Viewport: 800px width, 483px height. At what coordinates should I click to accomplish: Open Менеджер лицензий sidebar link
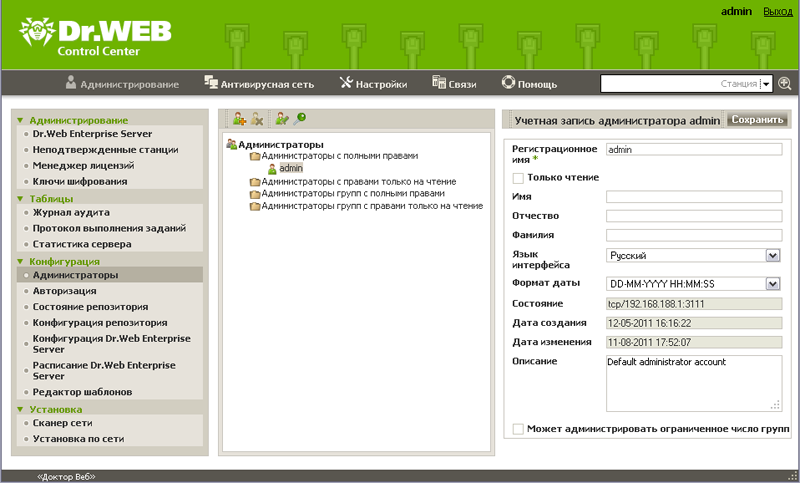pyautogui.click(x=83, y=165)
